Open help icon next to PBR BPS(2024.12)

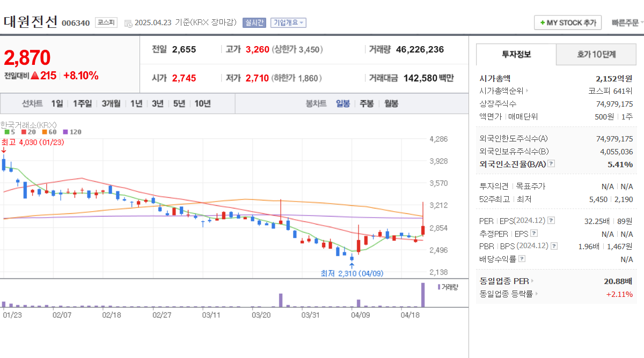554,246
